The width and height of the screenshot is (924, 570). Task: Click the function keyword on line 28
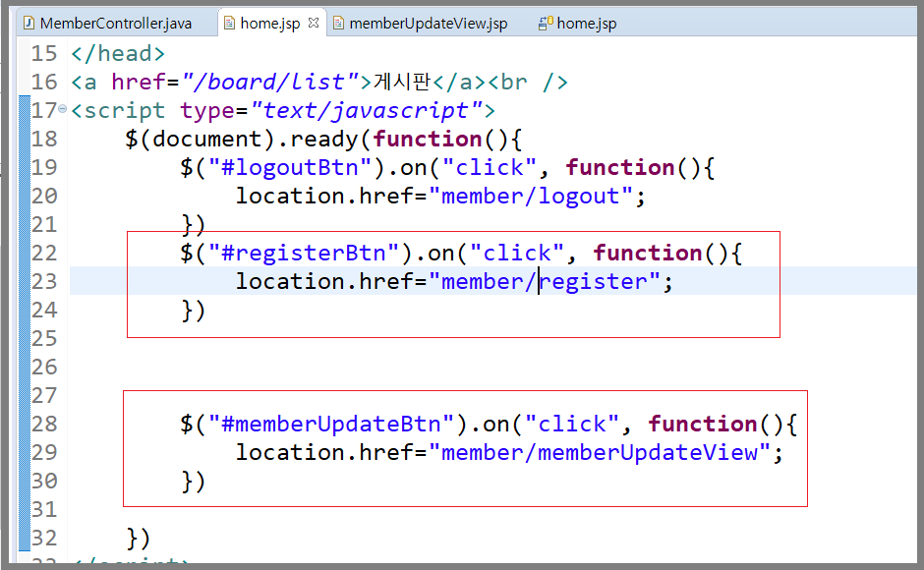703,425
